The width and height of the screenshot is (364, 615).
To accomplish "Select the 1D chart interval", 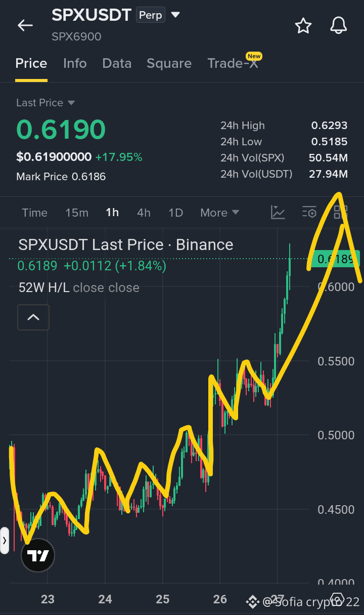I will click(175, 213).
